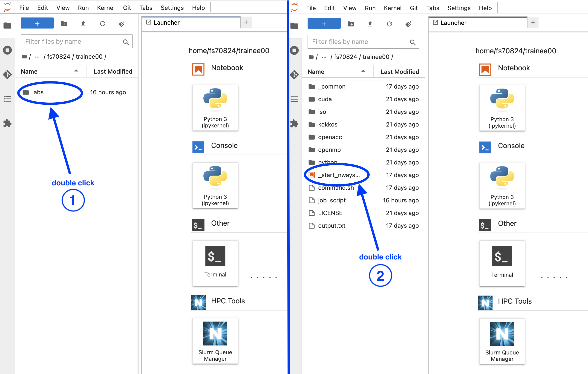Expand collapsed breadcrumb ellipsis in right panel
588x374 pixels.
point(324,57)
